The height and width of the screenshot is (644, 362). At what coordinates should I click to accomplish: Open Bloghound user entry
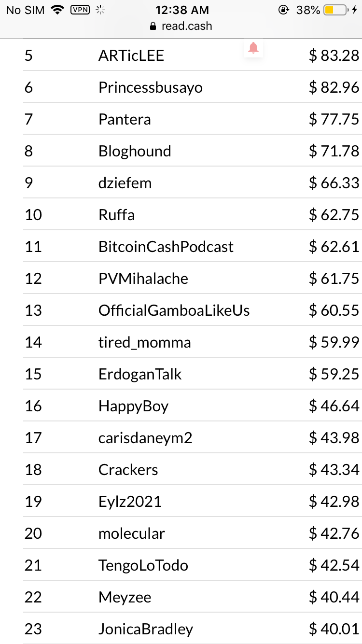tap(135, 151)
